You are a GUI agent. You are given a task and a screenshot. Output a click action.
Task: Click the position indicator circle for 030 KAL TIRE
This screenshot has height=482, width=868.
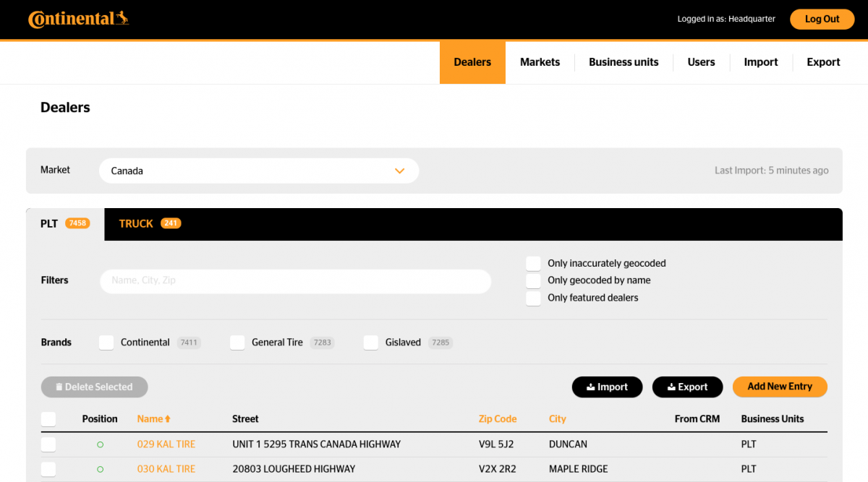[101, 468]
